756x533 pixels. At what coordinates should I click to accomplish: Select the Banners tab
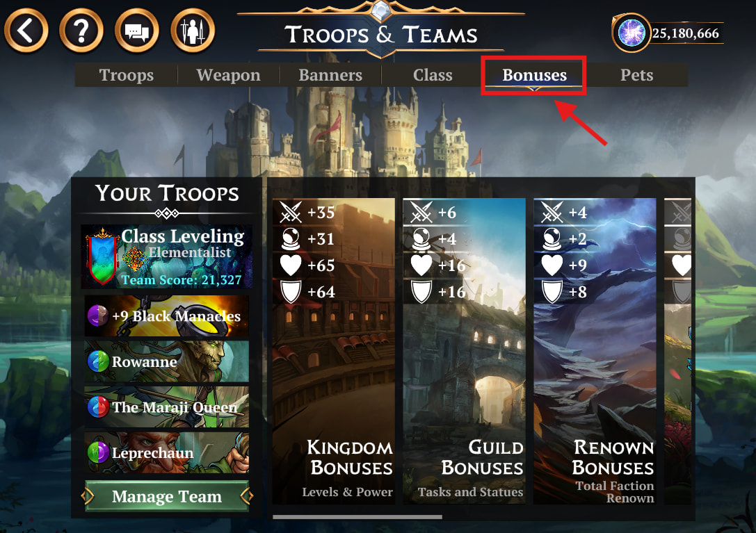tap(330, 75)
